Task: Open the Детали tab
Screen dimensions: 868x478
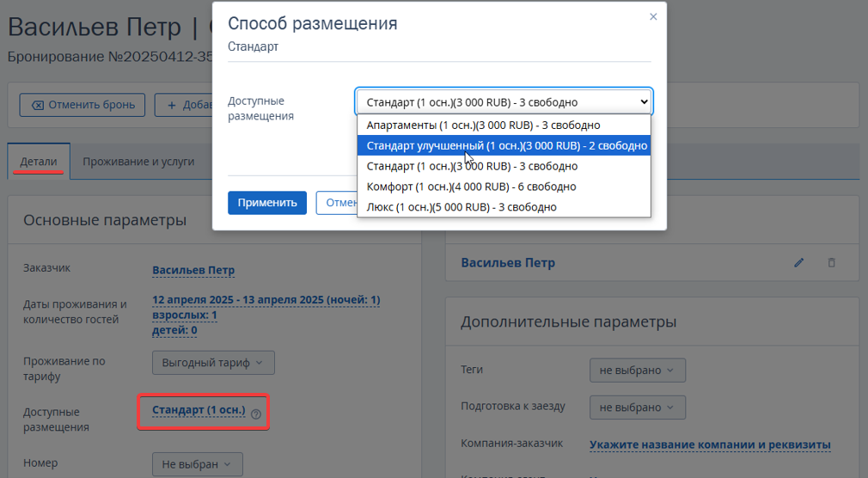Action: tap(39, 161)
